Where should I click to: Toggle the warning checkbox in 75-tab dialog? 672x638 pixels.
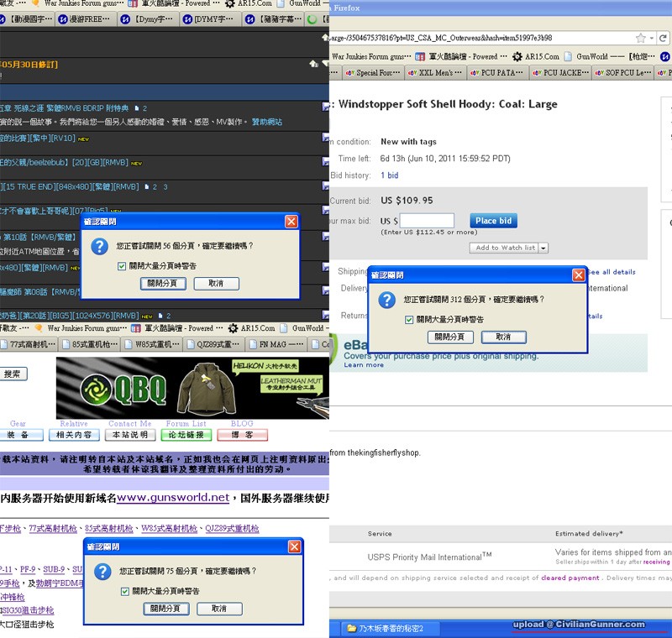124,591
